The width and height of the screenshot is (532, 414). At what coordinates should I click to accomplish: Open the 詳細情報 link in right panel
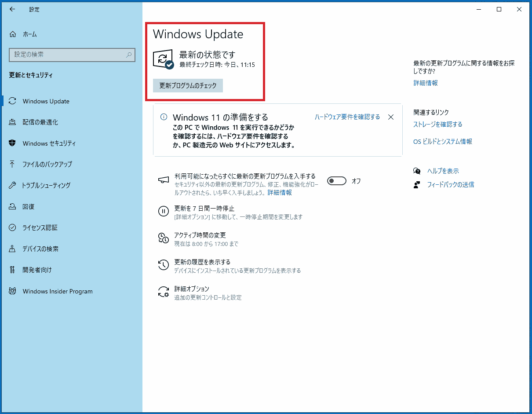[426, 83]
